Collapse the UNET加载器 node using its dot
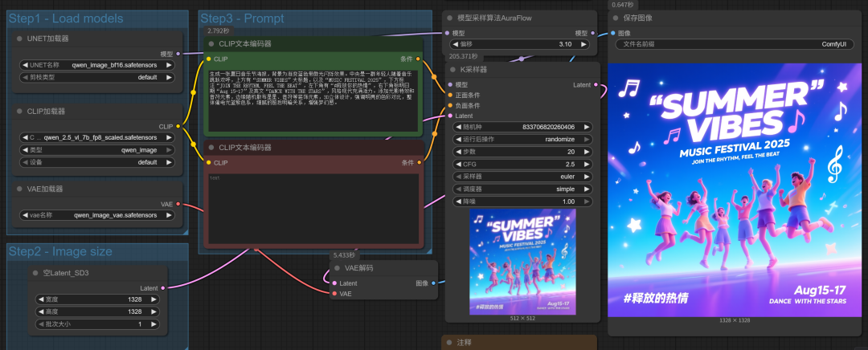 tap(18, 39)
